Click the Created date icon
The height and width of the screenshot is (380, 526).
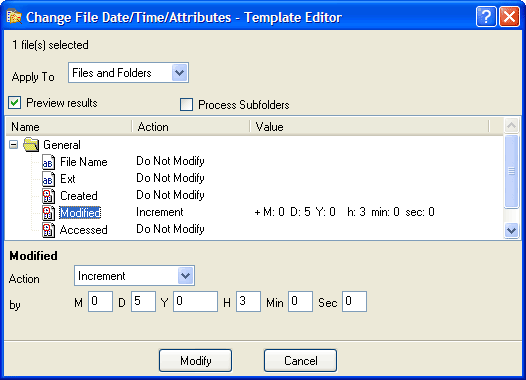[x=48, y=196]
